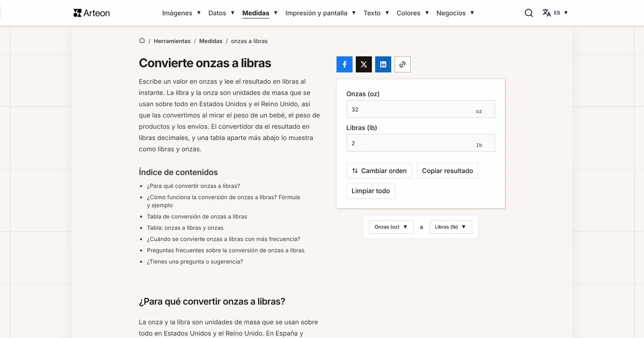The height and width of the screenshot is (338, 644).
Task: Focus the Libras (lb) input field
Action: pyautogui.click(x=421, y=143)
